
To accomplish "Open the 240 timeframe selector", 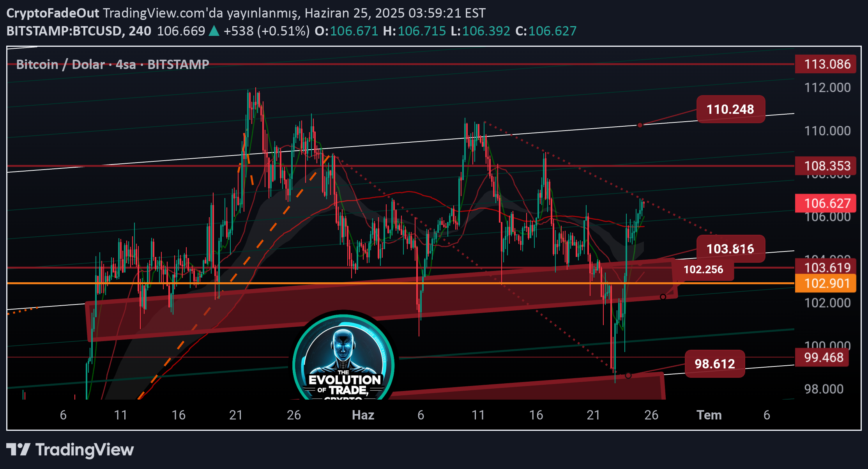I will [142, 31].
